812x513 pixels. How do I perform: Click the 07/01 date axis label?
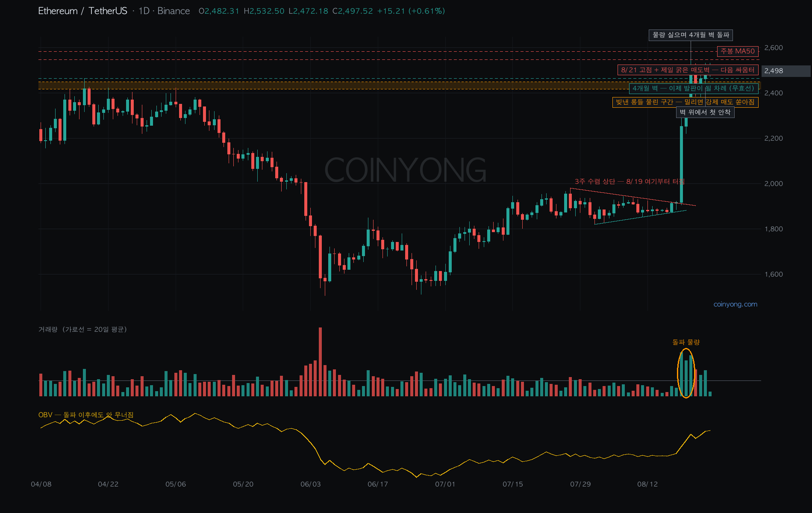(x=445, y=484)
